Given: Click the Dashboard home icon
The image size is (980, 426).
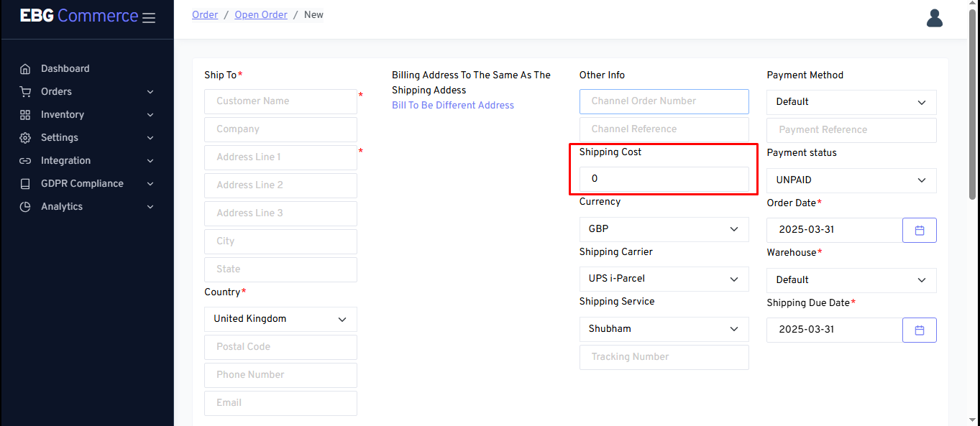Looking at the screenshot, I should point(25,69).
